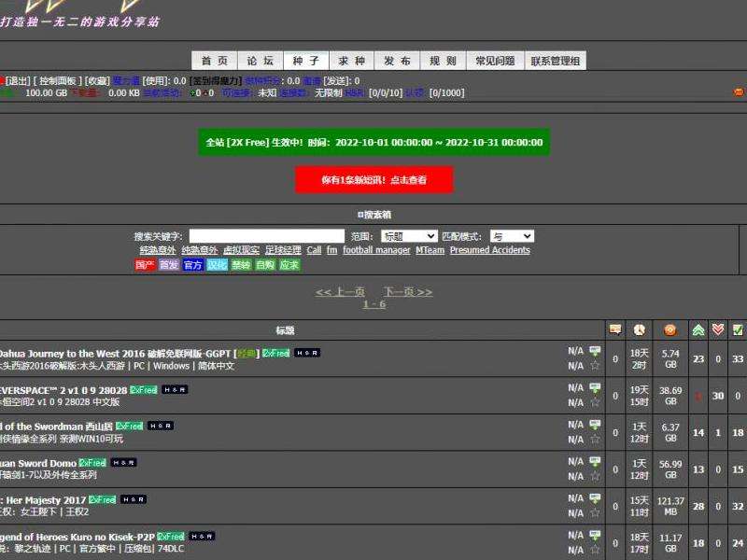Sort by size disc icon
Screen dimensions: 747x560
pyautogui.click(x=669, y=329)
